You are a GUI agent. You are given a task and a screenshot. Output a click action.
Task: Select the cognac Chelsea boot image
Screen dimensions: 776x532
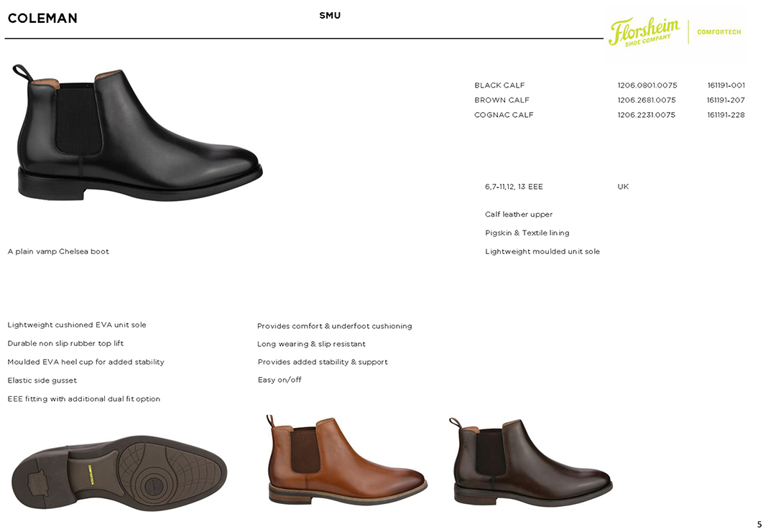pos(348,459)
